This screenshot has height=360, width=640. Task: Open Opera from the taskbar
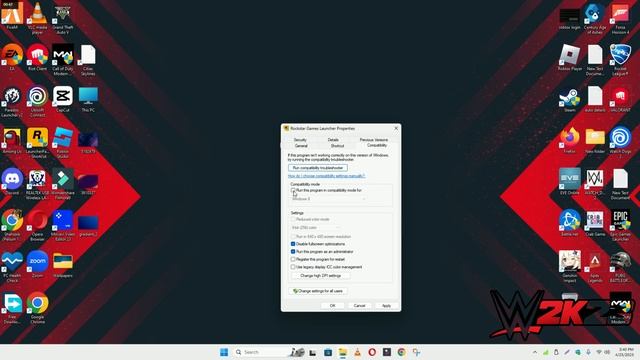click(x=372, y=352)
